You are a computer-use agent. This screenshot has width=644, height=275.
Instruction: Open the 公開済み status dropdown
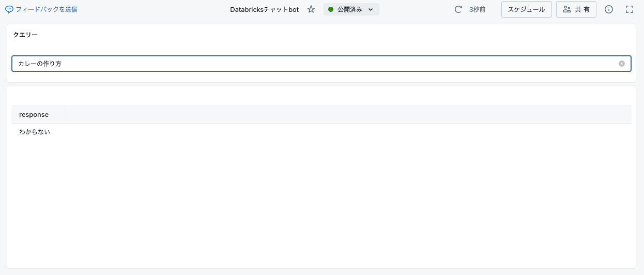[351, 9]
